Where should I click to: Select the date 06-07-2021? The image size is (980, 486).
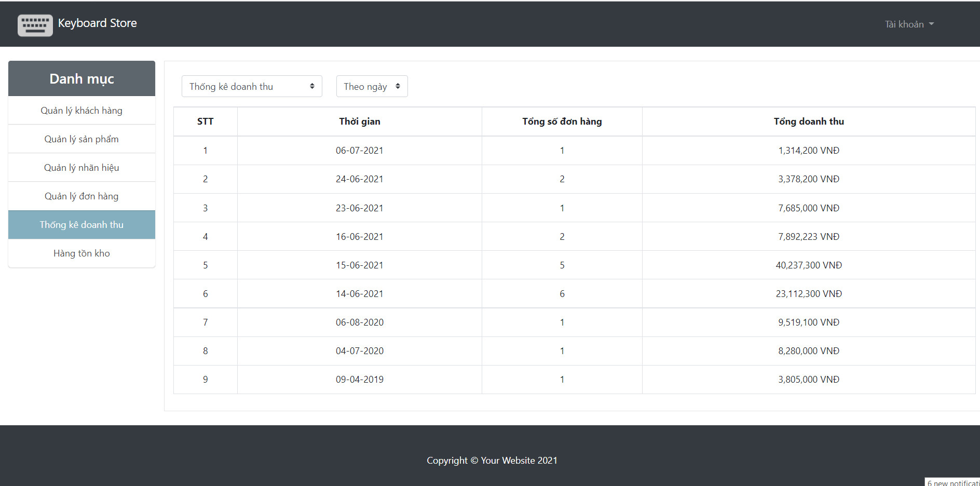pos(360,151)
